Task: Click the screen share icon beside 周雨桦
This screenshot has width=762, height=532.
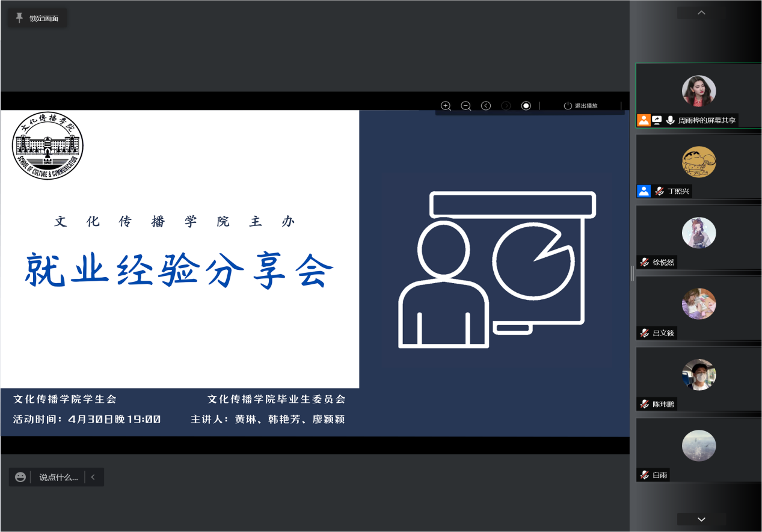Action: coord(657,120)
